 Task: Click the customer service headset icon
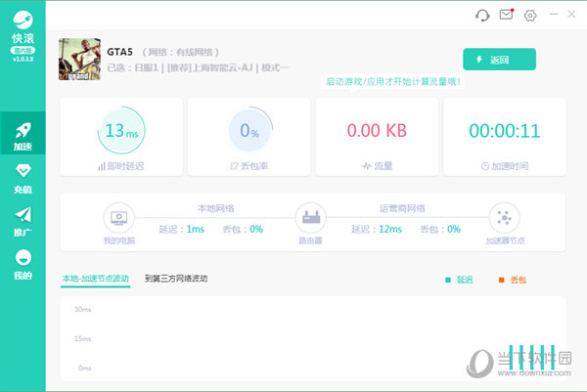click(x=481, y=15)
